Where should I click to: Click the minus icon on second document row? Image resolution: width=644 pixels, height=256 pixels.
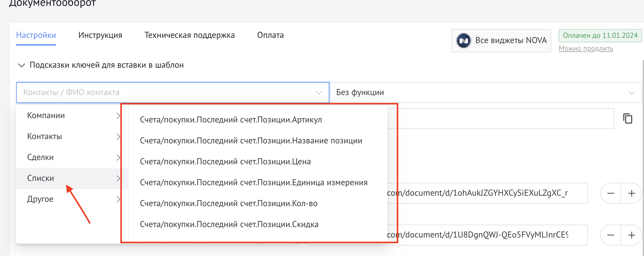click(x=610, y=235)
